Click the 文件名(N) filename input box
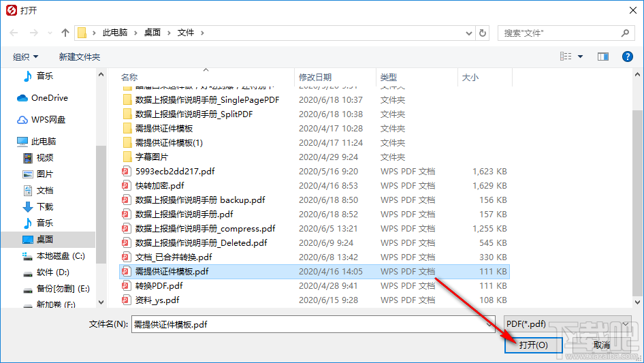This screenshot has height=363, width=644. pos(313,324)
